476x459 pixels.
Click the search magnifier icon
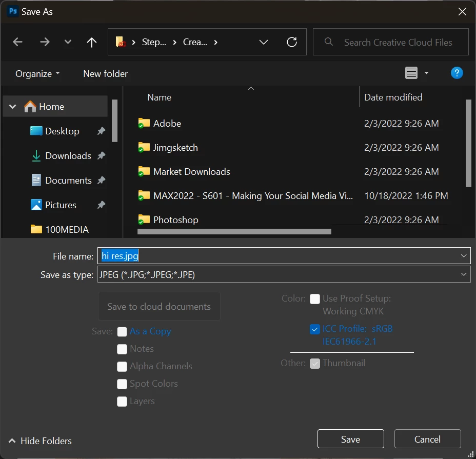(x=328, y=42)
